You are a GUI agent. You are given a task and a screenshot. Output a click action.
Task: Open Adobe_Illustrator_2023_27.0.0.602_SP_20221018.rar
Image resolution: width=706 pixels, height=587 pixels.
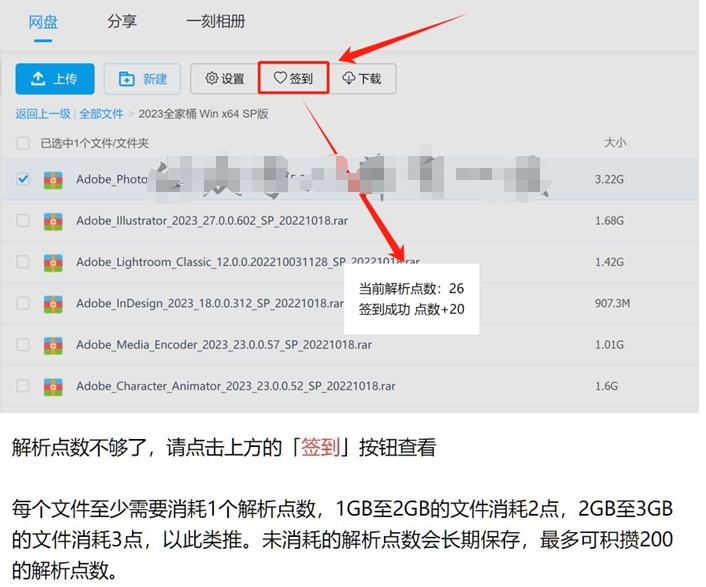pyautogui.click(x=212, y=221)
